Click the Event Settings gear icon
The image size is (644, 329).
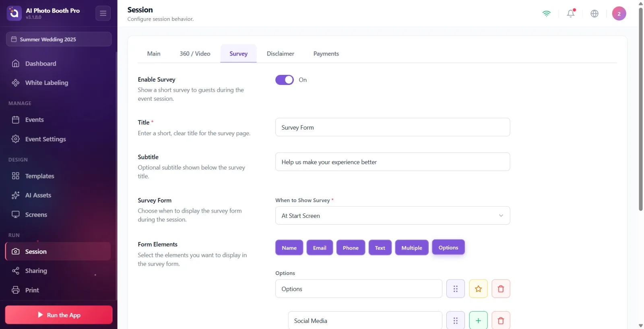(16, 139)
